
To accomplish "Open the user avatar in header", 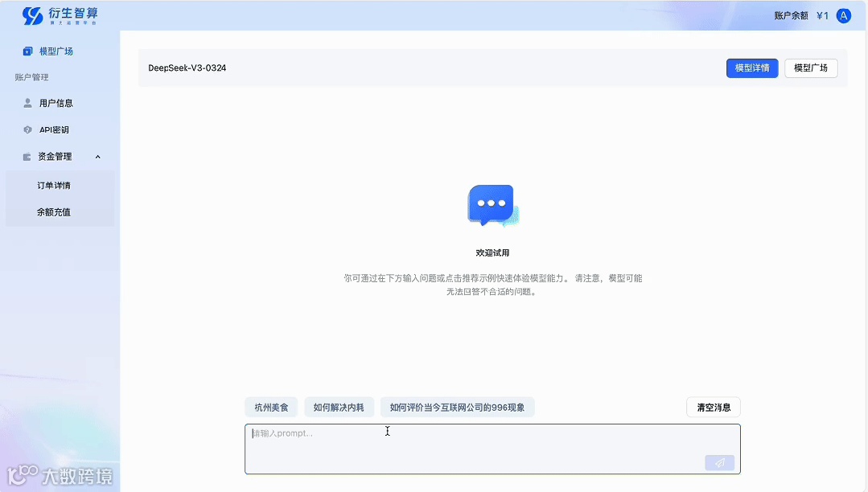I will [x=844, y=15].
